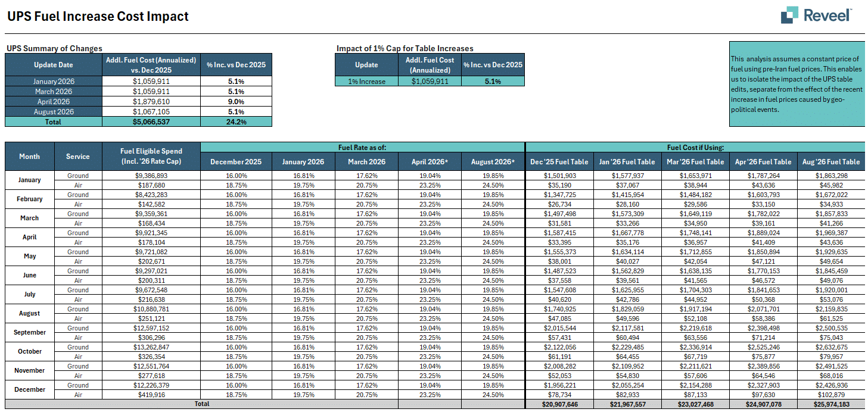Select January Ground spend $9,386,893
868x412 pixels.
click(151, 176)
